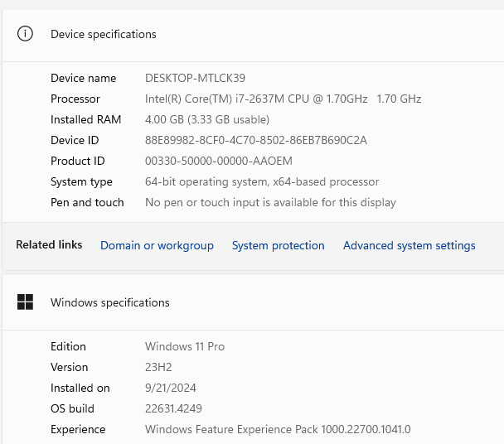This screenshot has height=444, width=504.
Task: Click the Device ID label
Action: coord(75,140)
